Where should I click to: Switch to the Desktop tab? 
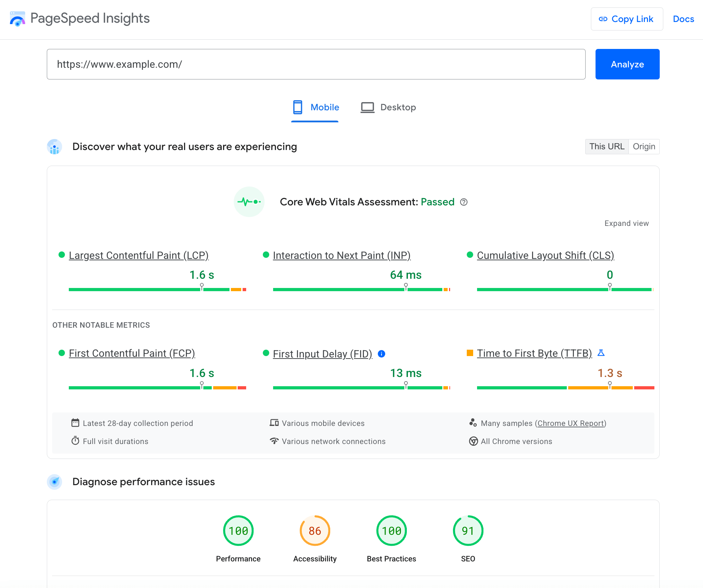398,107
